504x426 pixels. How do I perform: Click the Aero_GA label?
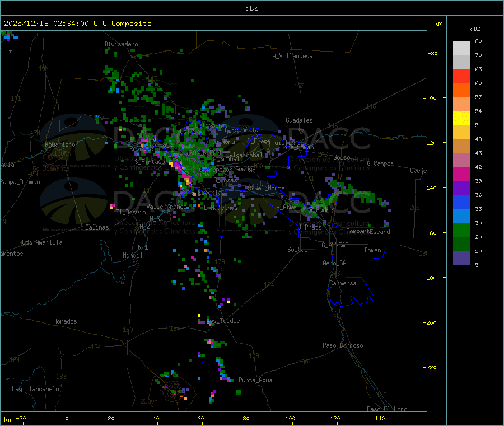point(335,263)
